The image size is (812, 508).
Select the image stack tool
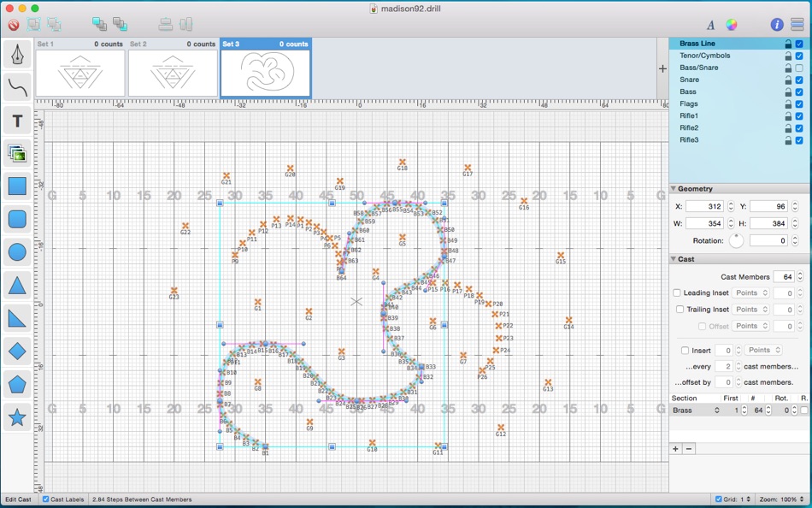pos(17,153)
